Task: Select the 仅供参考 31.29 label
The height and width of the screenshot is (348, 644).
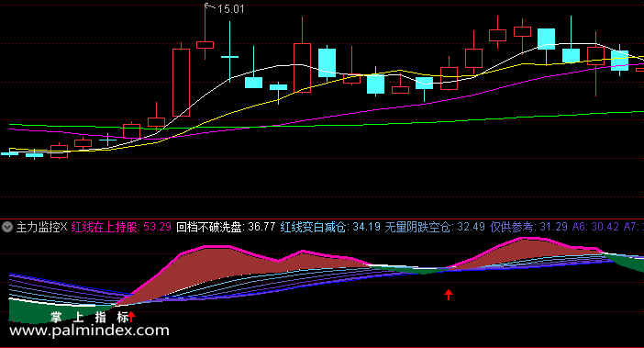Action: pos(529,227)
